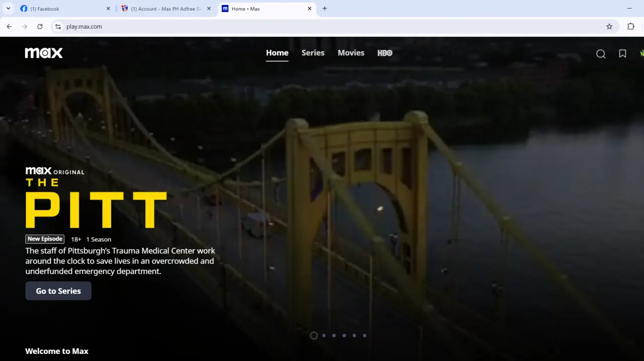This screenshot has width=644, height=361.
Task: Select the first carousel dot
Action: [x=313, y=335]
